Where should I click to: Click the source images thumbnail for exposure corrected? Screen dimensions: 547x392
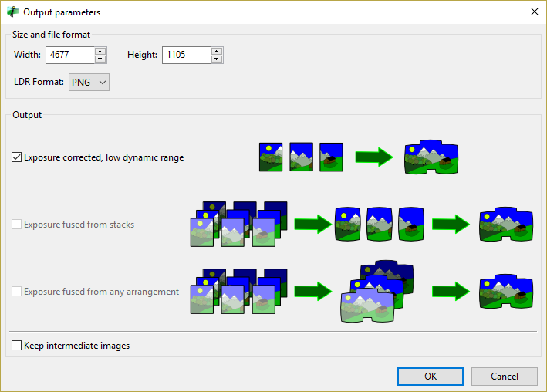click(x=300, y=157)
